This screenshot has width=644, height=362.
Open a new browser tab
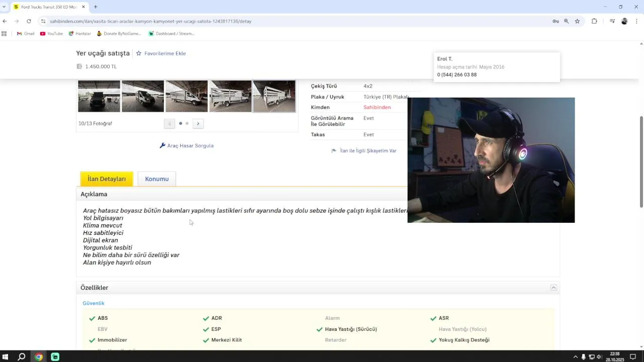96,7
